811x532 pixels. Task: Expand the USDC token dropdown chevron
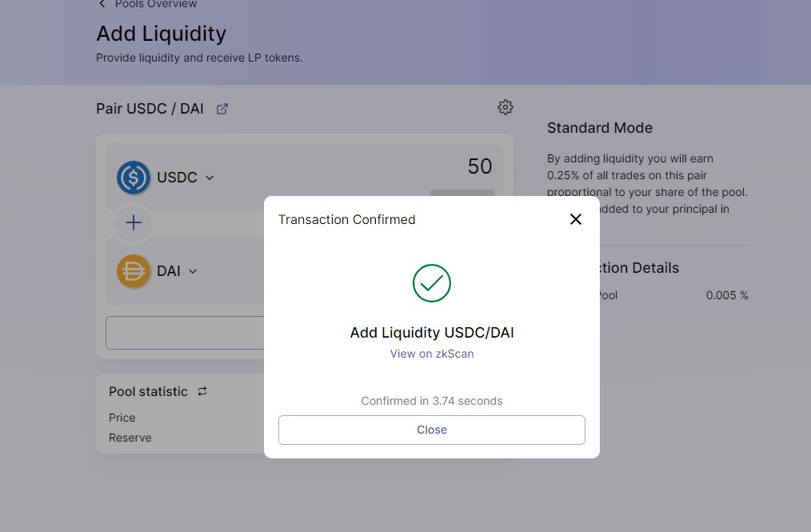pos(210,178)
